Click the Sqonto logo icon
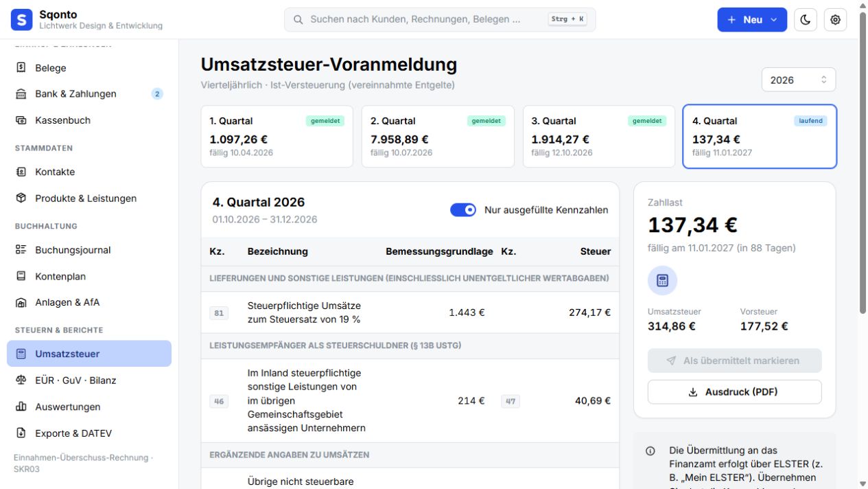 (22, 20)
